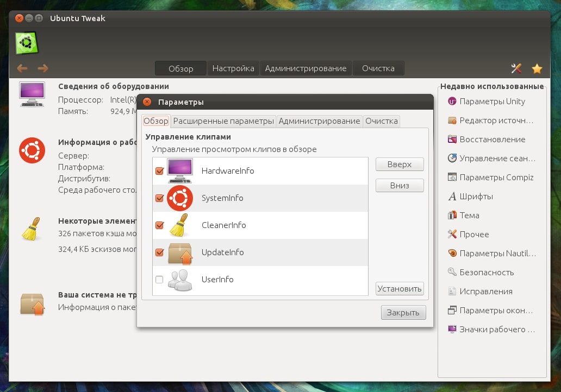This screenshot has height=392, width=561.
Task: Select the SystemInfo Ubuntu icon in list
Action: 180,198
